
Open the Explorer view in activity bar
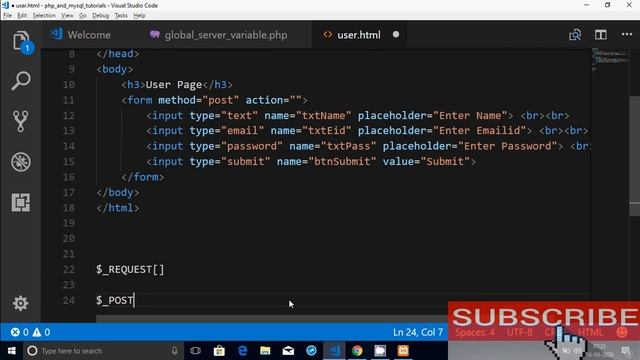pos(21,41)
